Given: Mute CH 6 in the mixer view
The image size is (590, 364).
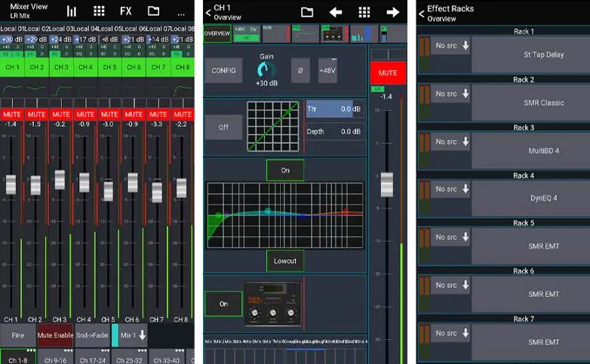Looking at the screenshot, I should click(x=134, y=115).
